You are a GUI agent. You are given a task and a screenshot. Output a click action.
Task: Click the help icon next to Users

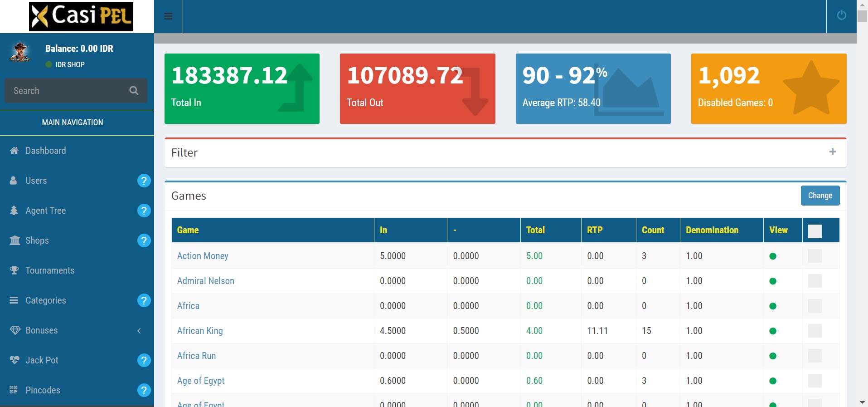(x=144, y=181)
